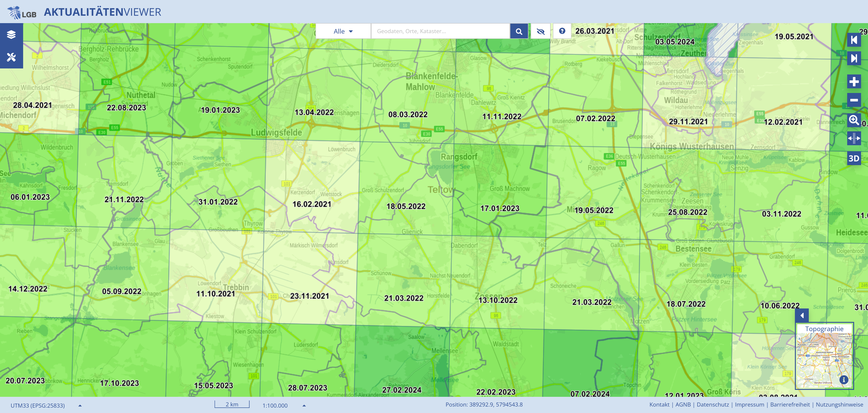Open the Datenschutz link
This screenshot has width=868, height=413.
point(713,405)
